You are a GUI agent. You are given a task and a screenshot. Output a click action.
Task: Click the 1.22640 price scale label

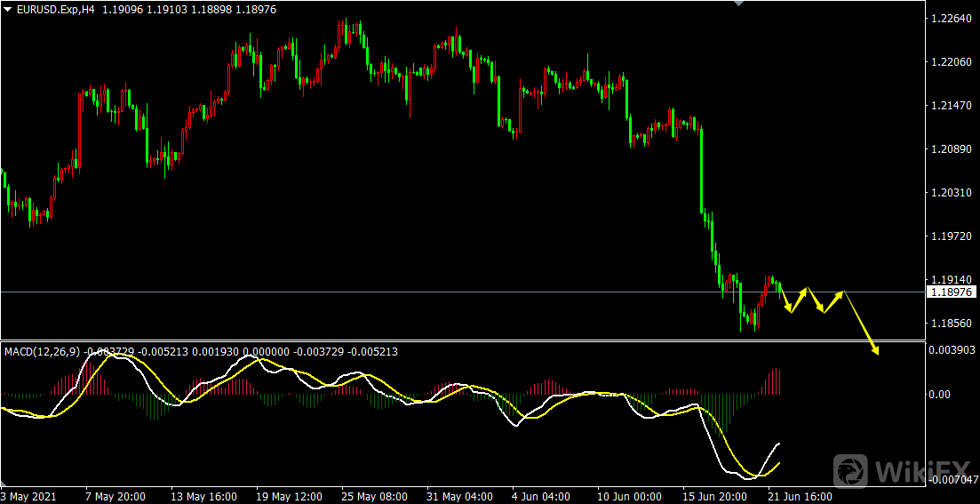(x=952, y=18)
